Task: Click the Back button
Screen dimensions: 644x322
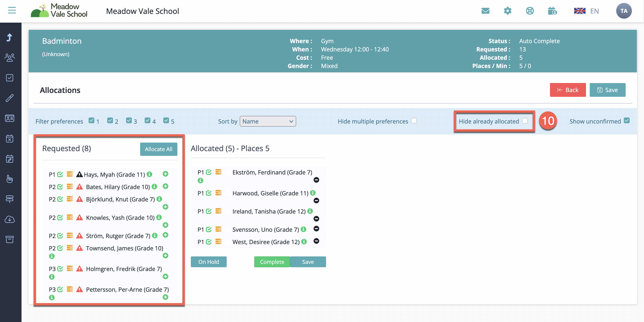Action: tap(568, 90)
